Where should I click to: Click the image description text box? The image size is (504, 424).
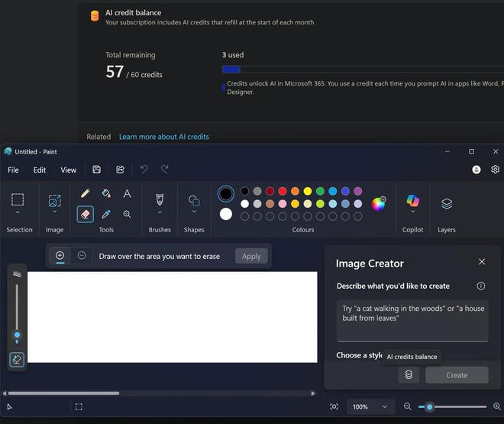point(412,320)
